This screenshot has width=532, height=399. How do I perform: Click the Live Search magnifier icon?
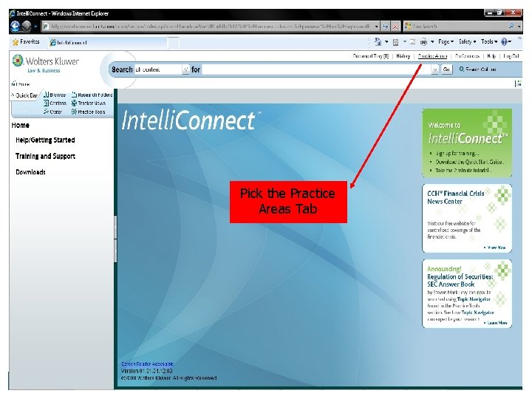tap(511, 26)
